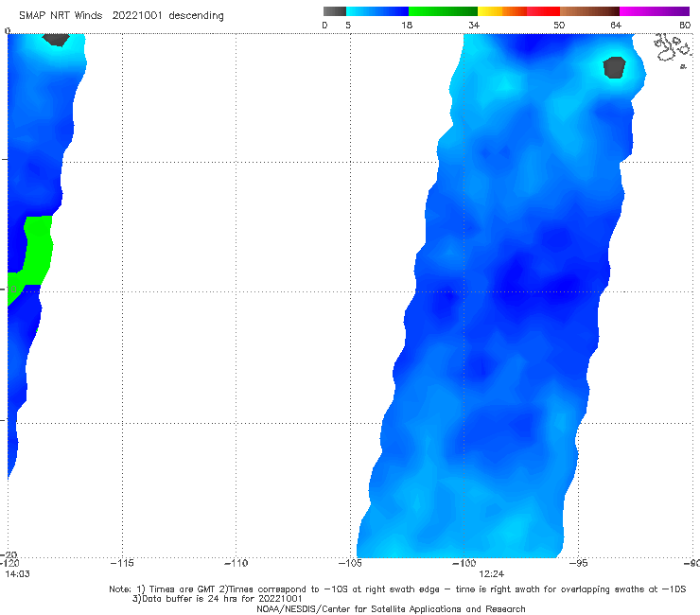This screenshot has height=615, width=700.
Task: Click the color bar label "34"
Action: click(474, 25)
